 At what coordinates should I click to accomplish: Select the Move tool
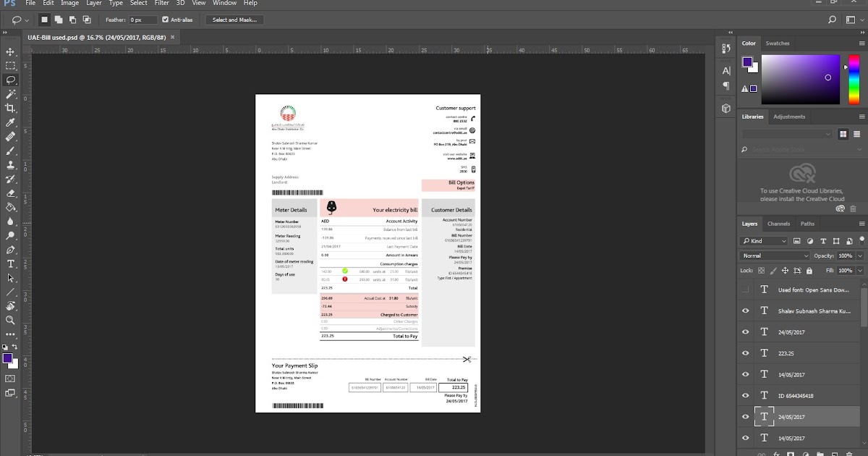click(10, 52)
